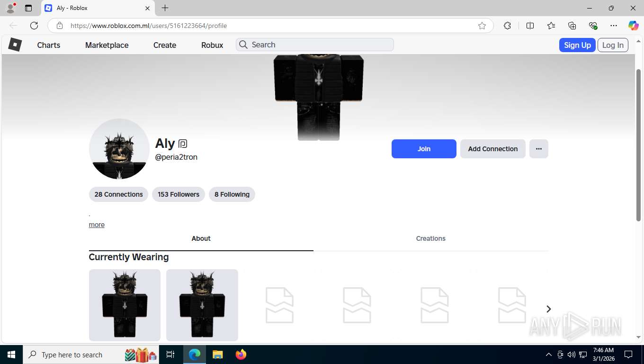Open the Tab actions menu icon
Viewport: 644px width, 364px height.
pyautogui.click(x=28, y=8)
